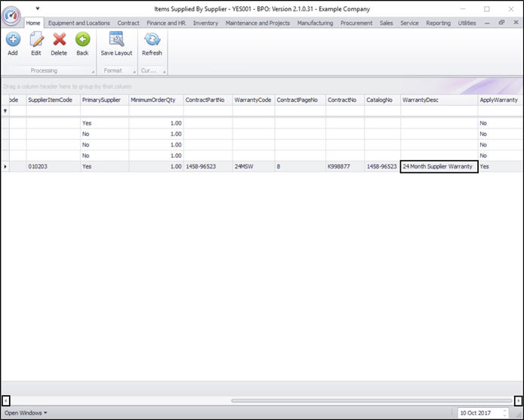This screenshot has width=524, height=420.
Task: Close the inner document with the ribbon X
Action: [516, 23]
